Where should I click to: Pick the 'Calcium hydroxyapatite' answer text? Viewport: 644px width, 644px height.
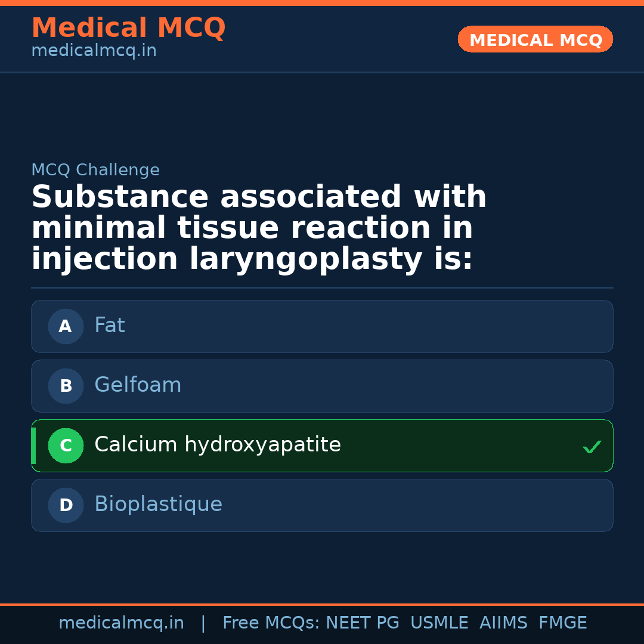[x=218, y=445]
